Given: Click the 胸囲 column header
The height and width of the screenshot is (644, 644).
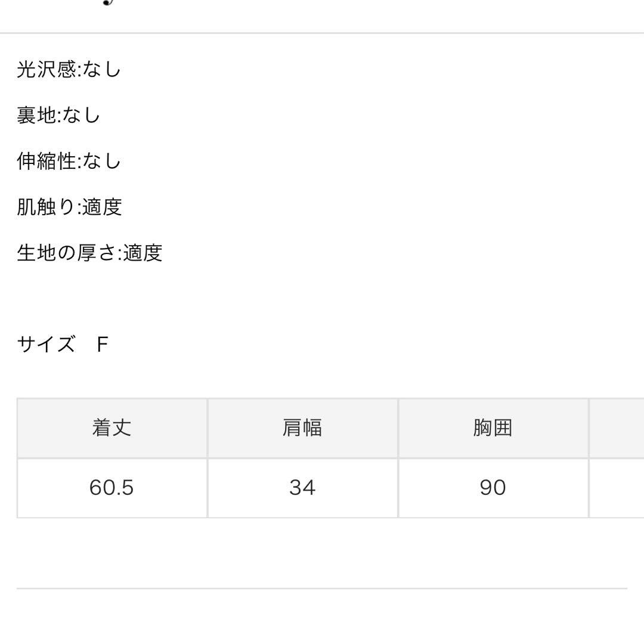Looking at the screenshot, I should [493, 428].
